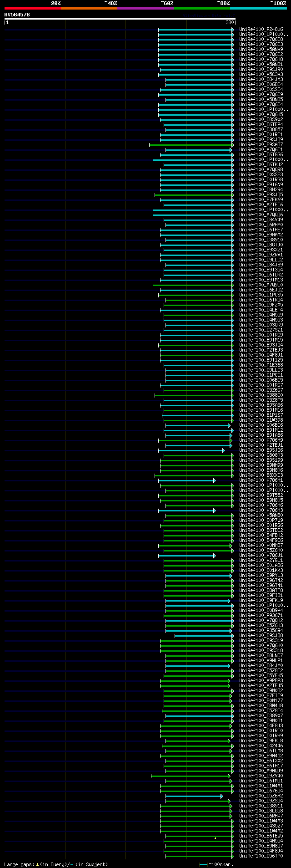Image resolution: width=291 pixels, height=868 pixels.
Task: Click the cyan alignment bar of UniRef100_B9SJQ6
Action: coord(191,450)
